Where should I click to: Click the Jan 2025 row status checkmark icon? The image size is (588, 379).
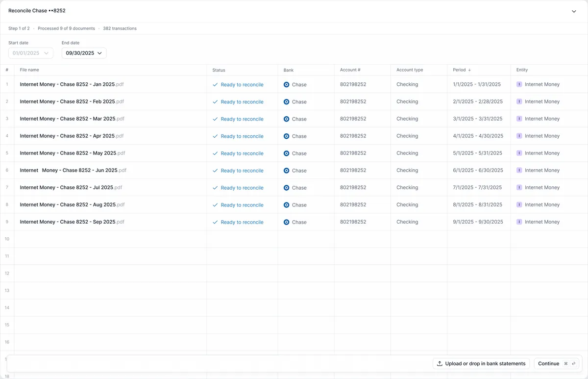point(215,84)
